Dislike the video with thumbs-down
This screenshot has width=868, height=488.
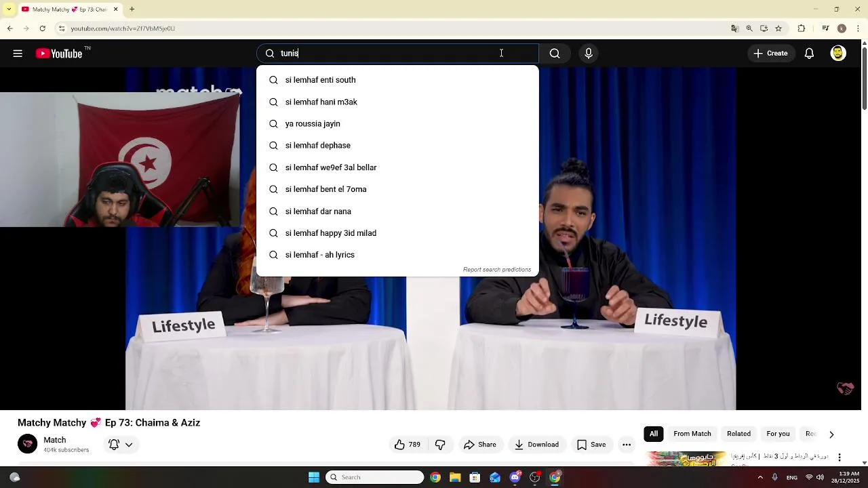[440, 445]
